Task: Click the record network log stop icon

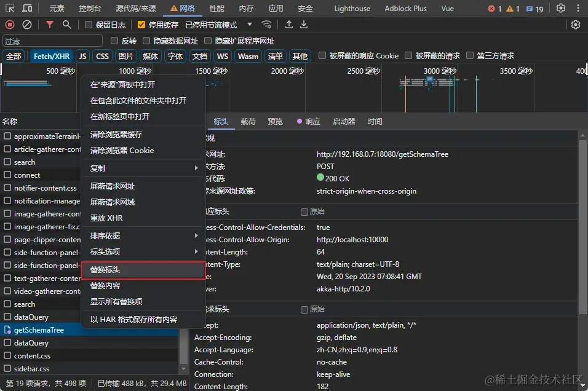Action: pyautogui.click(x=10, y=25)
